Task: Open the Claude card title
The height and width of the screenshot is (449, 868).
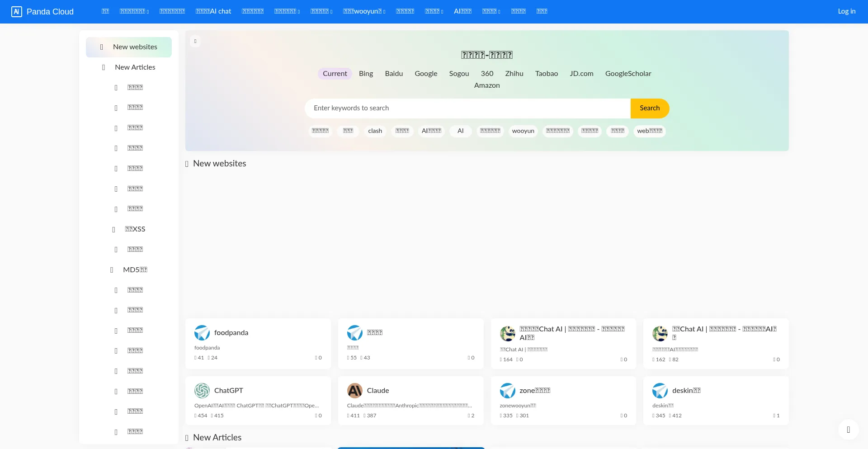Action: coord(378,391)
